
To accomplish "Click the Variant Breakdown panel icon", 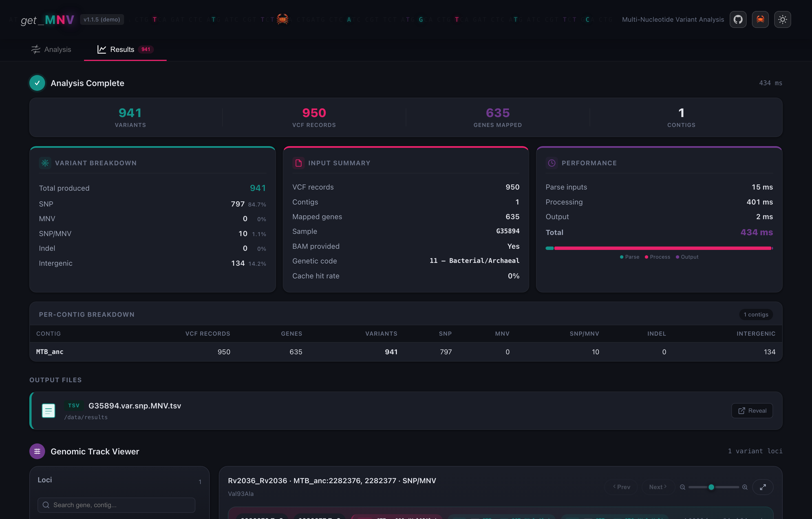I will pos(45,163).
